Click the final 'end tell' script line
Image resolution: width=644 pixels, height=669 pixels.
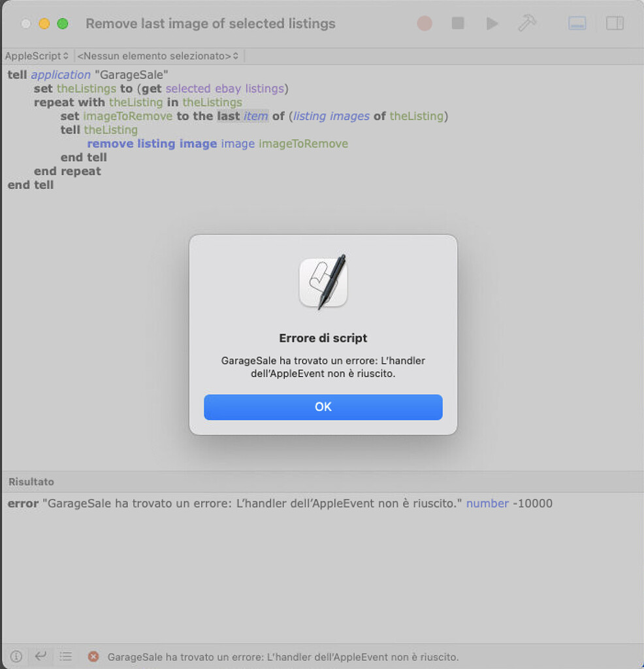click(x=31, y=185)
